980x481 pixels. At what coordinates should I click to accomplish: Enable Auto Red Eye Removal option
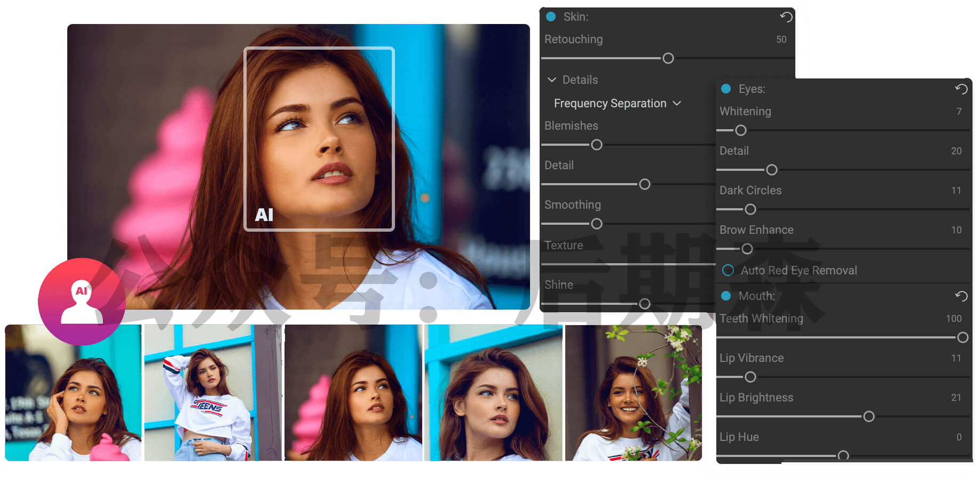tap(728, 270)
